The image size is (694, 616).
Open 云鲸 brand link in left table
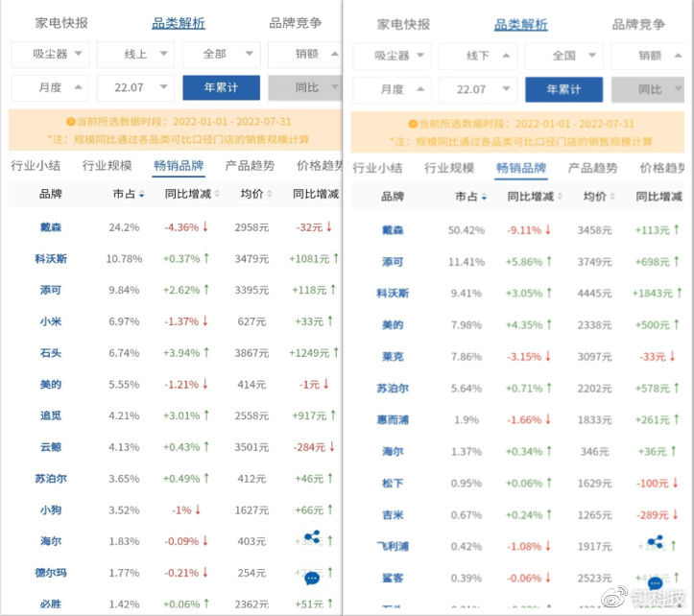click(51, 447)
